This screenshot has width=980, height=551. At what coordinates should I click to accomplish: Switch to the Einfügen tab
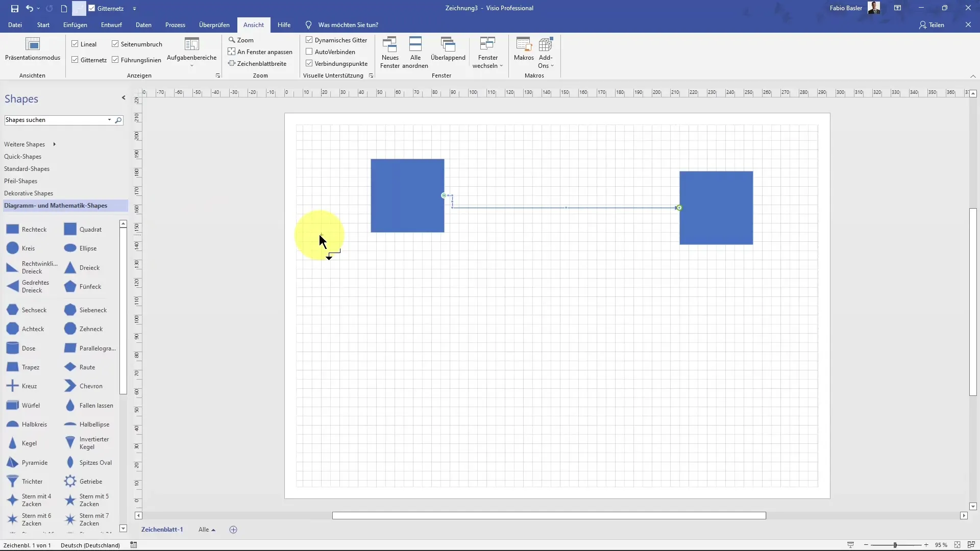pos(75,24)
